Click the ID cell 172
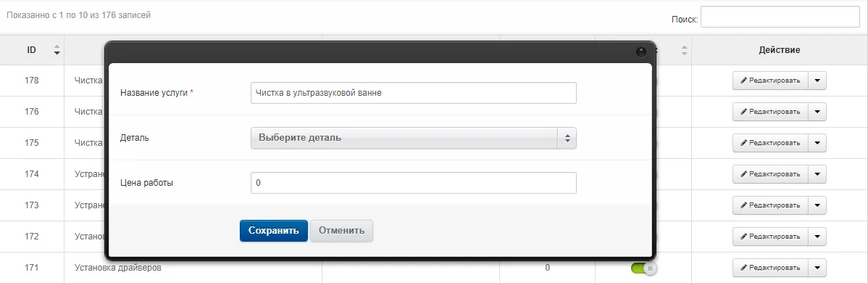This screenshot has height=283, width=868. (x=32, y=237)
